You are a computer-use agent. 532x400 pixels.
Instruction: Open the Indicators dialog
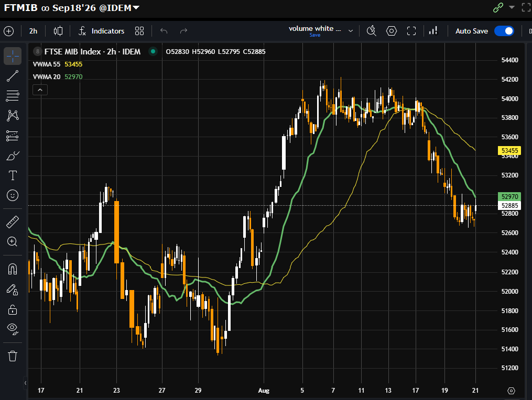point(102,31)
